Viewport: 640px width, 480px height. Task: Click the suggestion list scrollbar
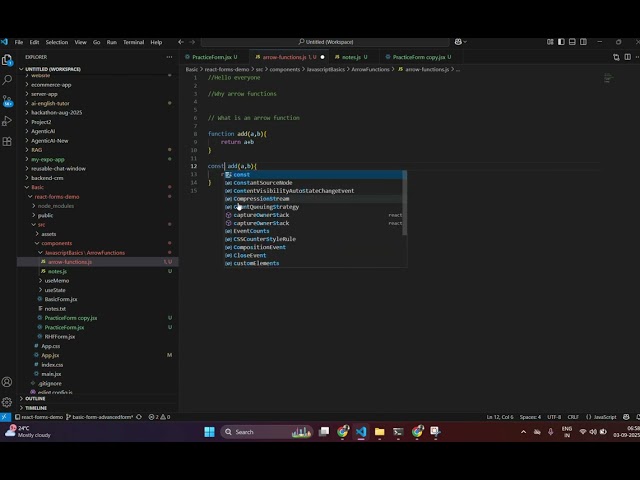coord(404,203)
